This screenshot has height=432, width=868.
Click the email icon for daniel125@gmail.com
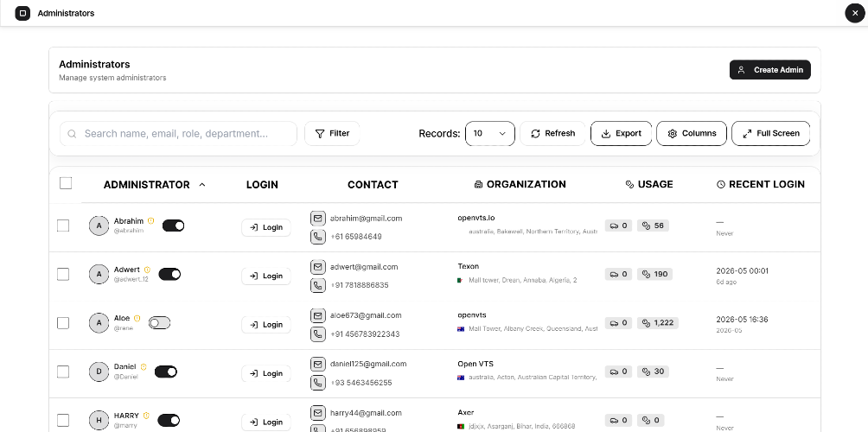(x=318, y=365)
